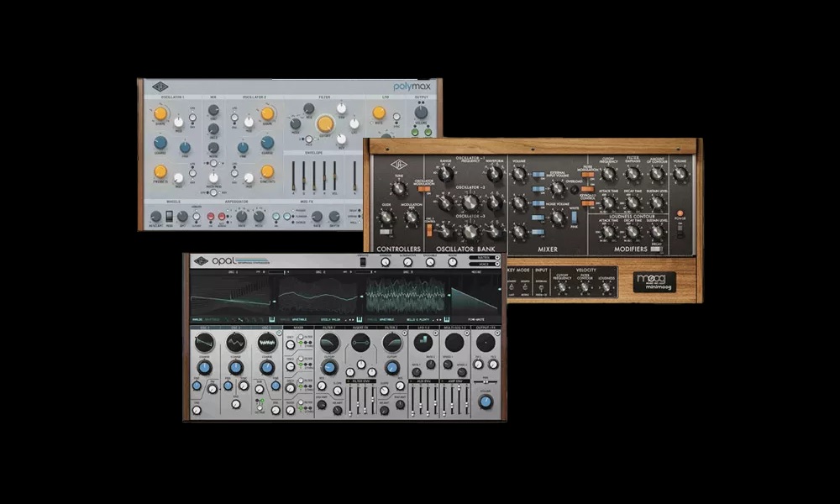
Task: Open the Matrix dropdown in Opal
Action: [x=483, y=257]
